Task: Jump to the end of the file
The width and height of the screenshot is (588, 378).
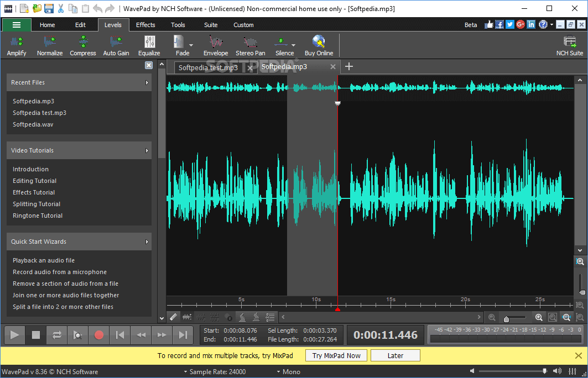Action: (183, 334)
